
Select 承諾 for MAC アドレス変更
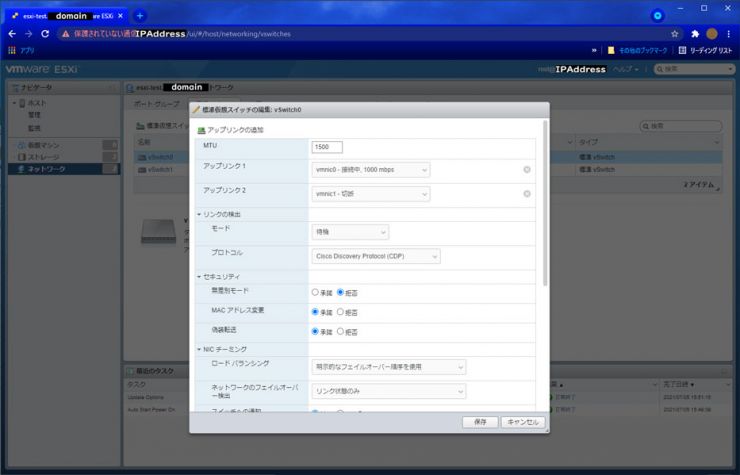pos(315,312)
